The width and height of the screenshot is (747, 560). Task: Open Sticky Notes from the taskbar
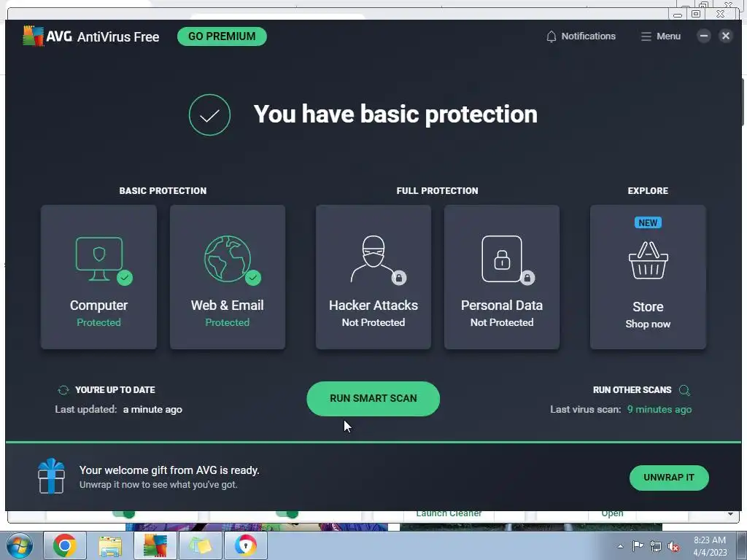201,545
